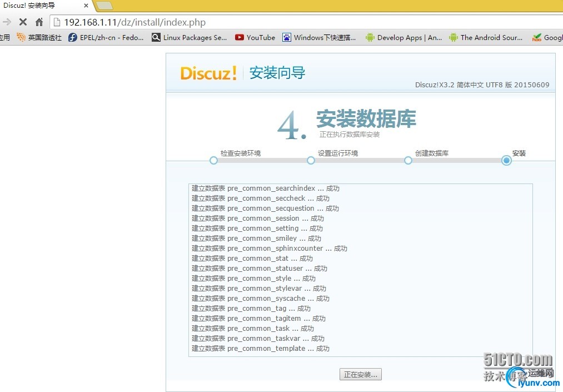
Task: Open the Windows下快速搭 bookmark
Action: click(319, 37)
